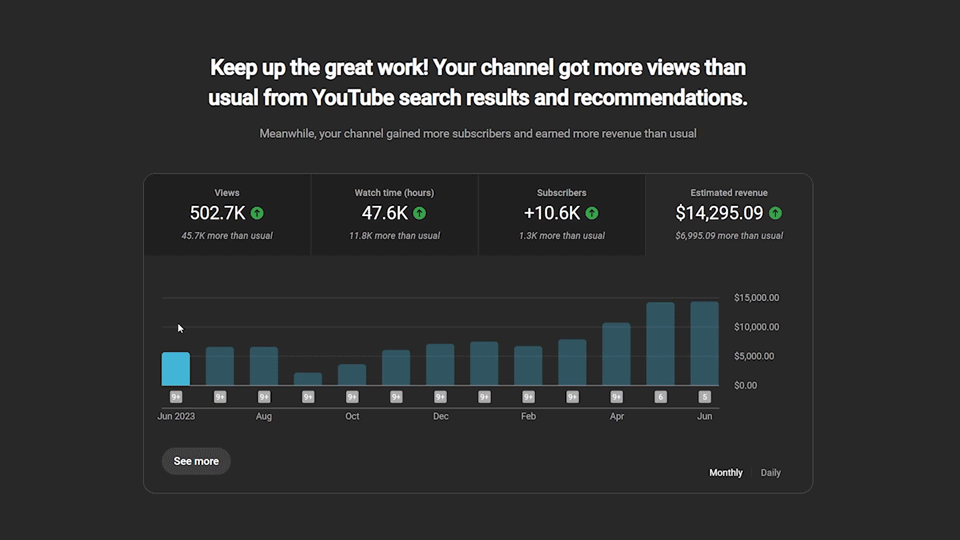Click the '11.8K more than usual' text
Viewport: 960px width, 540px height.
point(394,236)
